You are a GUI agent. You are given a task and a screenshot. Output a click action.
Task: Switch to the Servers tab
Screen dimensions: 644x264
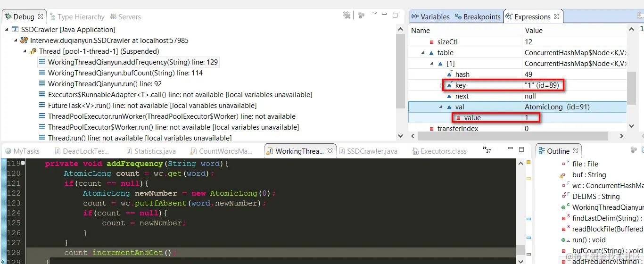[x=125, y=16]
